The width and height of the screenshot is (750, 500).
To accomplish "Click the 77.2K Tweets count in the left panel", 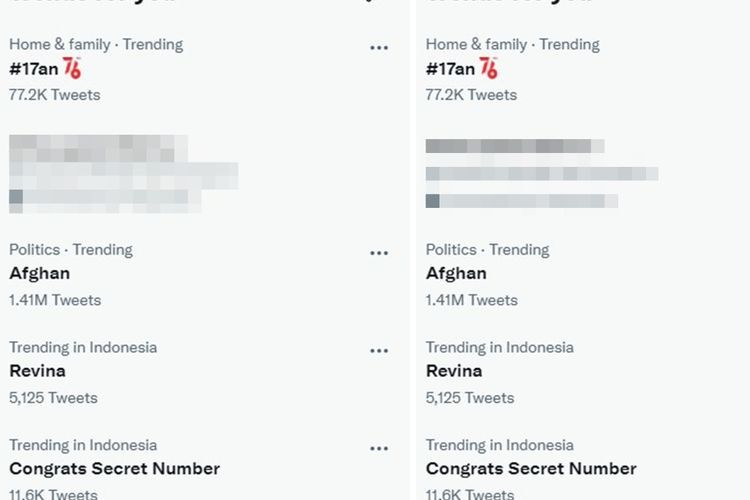I will [55, 95].
